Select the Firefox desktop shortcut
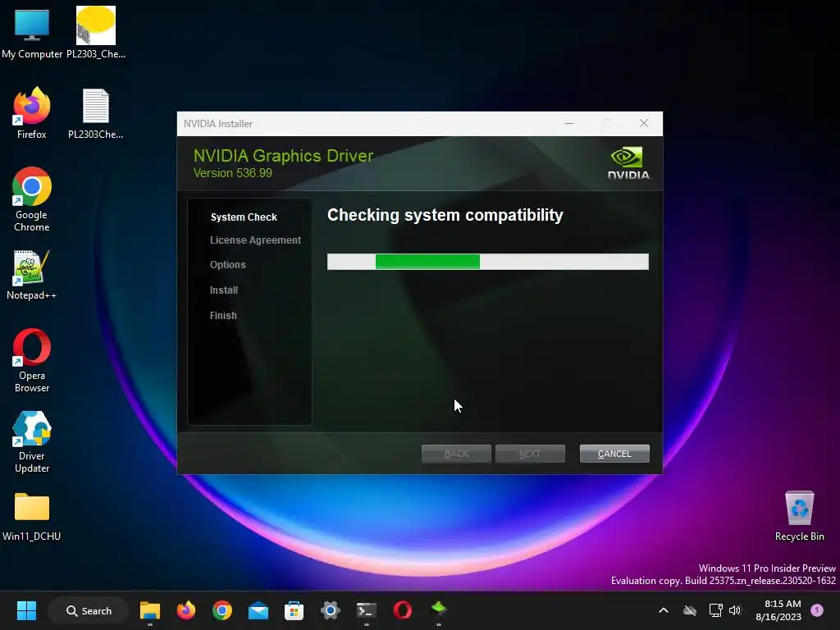840x630 pixels. pos(32,112)
